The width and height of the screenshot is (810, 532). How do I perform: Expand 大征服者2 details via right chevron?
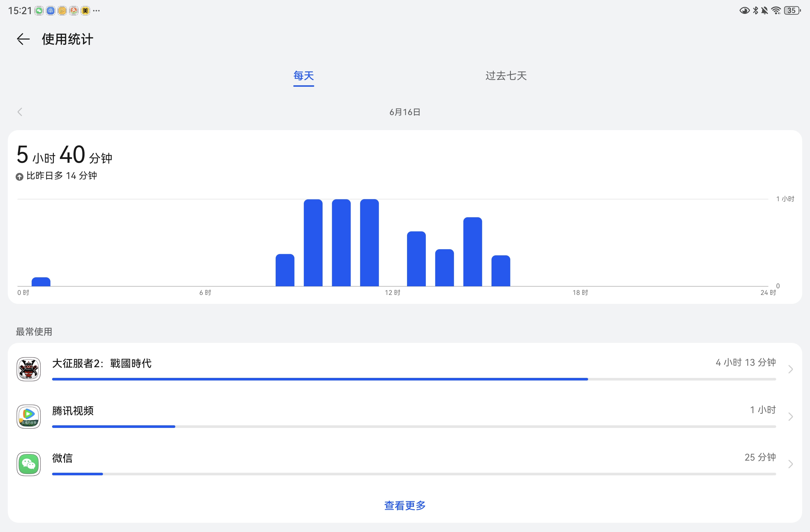point(791,369)
